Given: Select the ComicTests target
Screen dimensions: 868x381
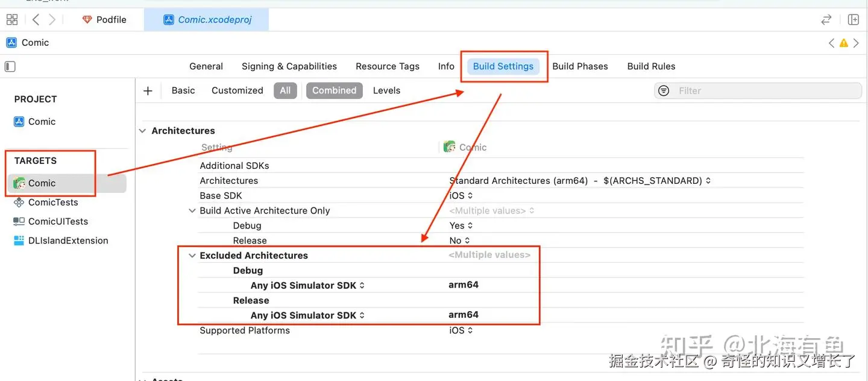Looking at the screenshot, I should 53,203.
